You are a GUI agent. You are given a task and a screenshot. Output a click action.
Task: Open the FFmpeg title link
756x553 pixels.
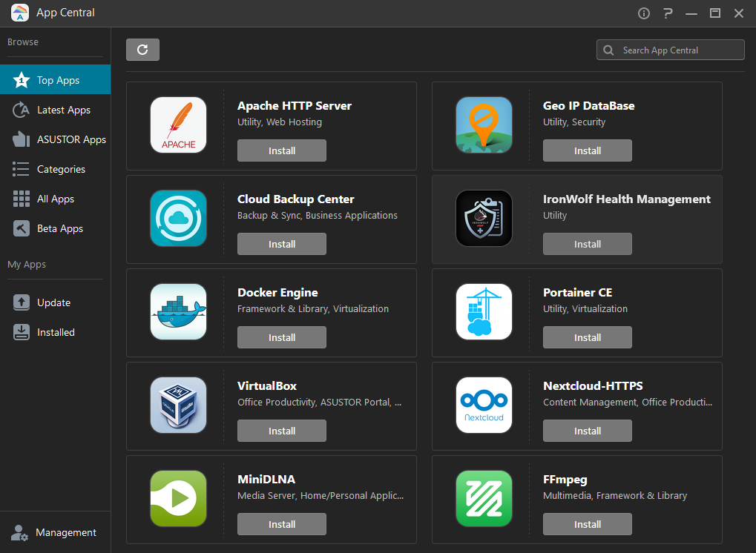565,480
